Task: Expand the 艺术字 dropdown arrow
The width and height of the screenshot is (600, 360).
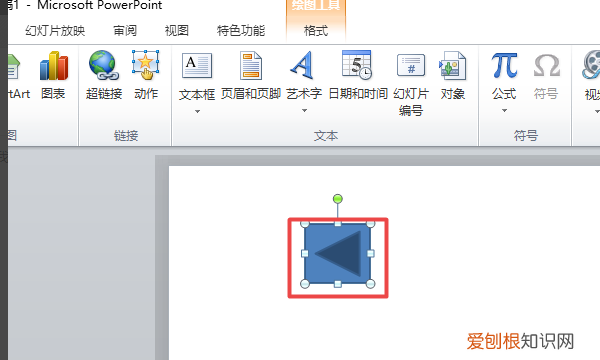Action: click(x=304, y=111)
